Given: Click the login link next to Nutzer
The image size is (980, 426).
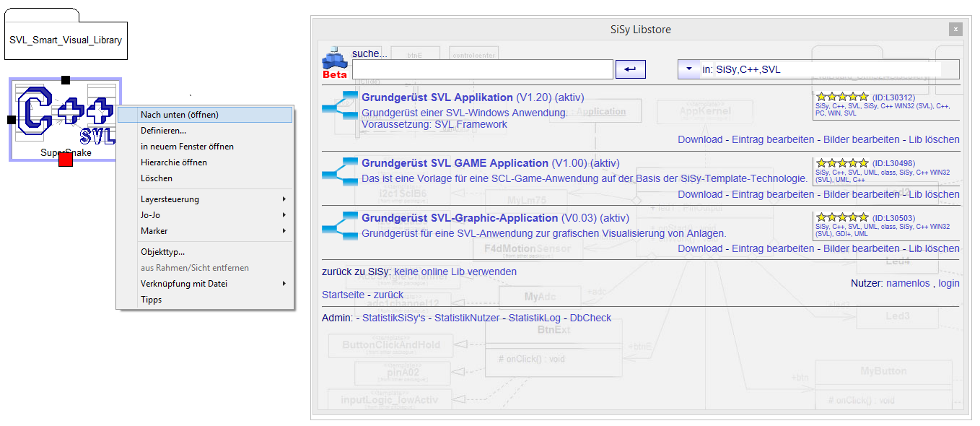Looking at the screenshot, I should [948, 283].
